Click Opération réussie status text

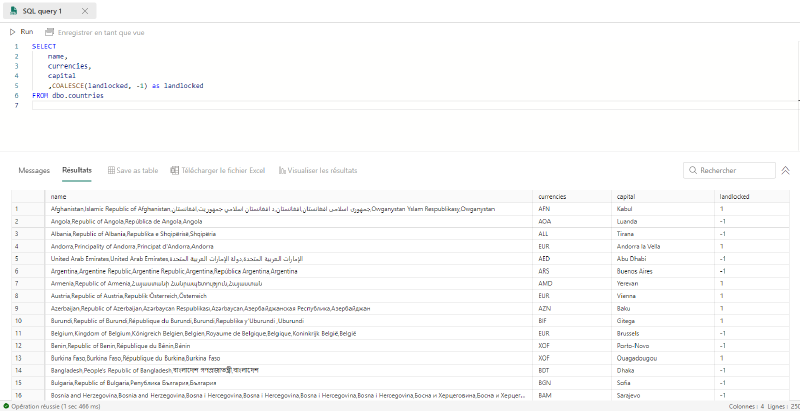pos(56,406)
